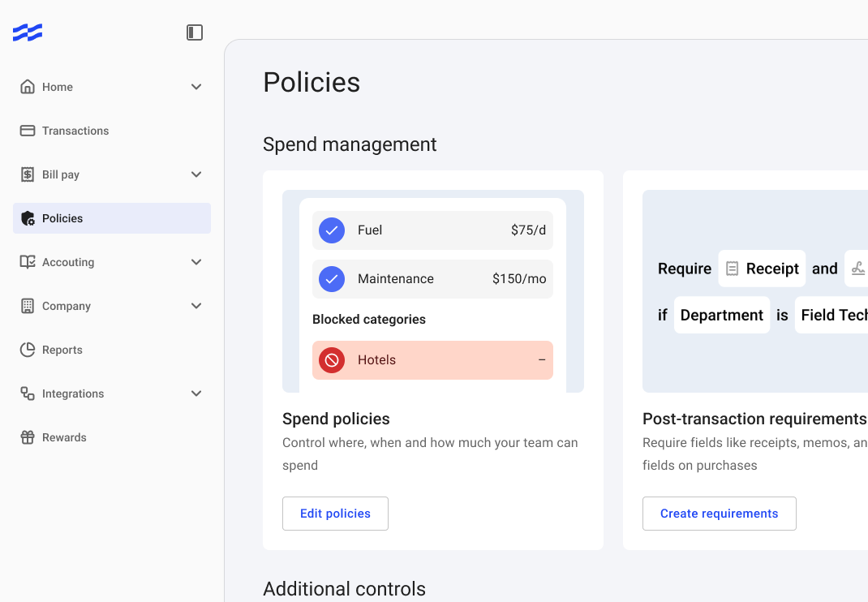Open Integrations in the sidebar
Image resolution: width=868 pixels, height=602 pixels.
tap(112, 393)
